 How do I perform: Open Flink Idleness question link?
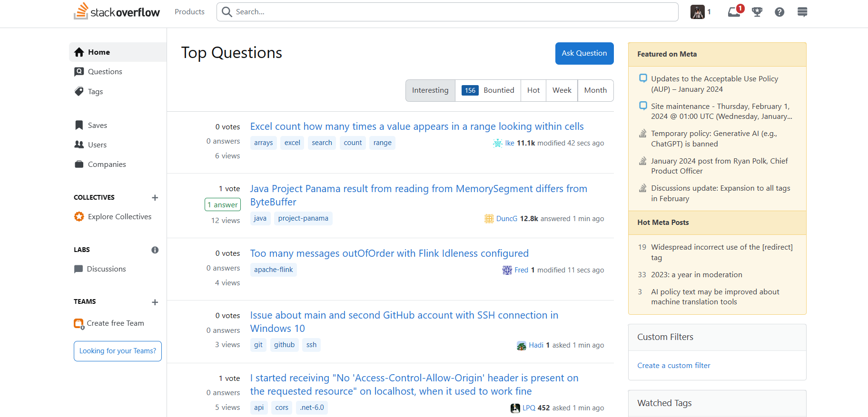click(x=389, y=253)
